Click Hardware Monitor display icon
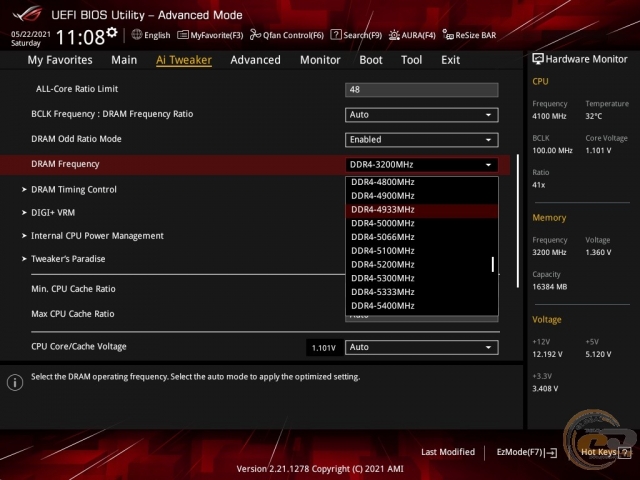 [x=538, y=59]
